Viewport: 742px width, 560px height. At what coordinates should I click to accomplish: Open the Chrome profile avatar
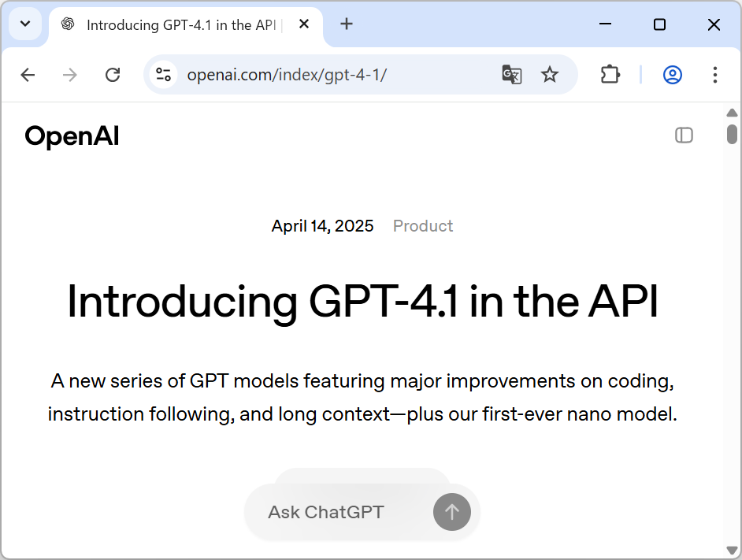(672, 74)
